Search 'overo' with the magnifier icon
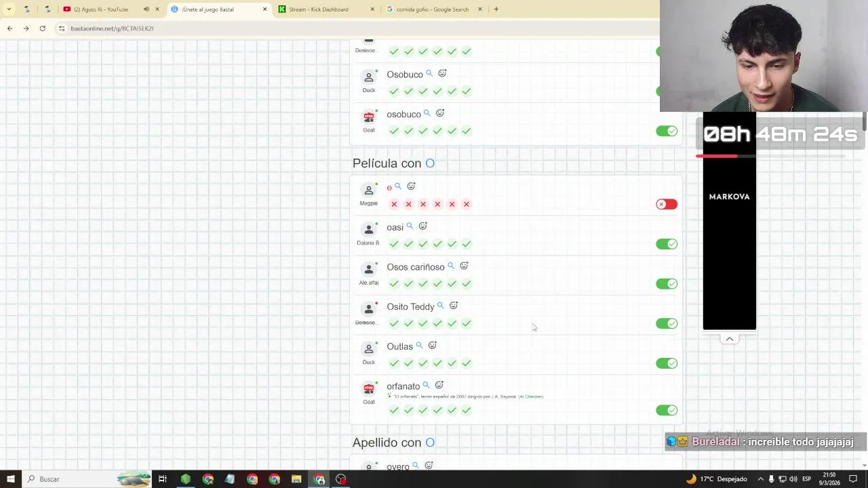This screenshot has width=868, height=488. pos(416,466)
